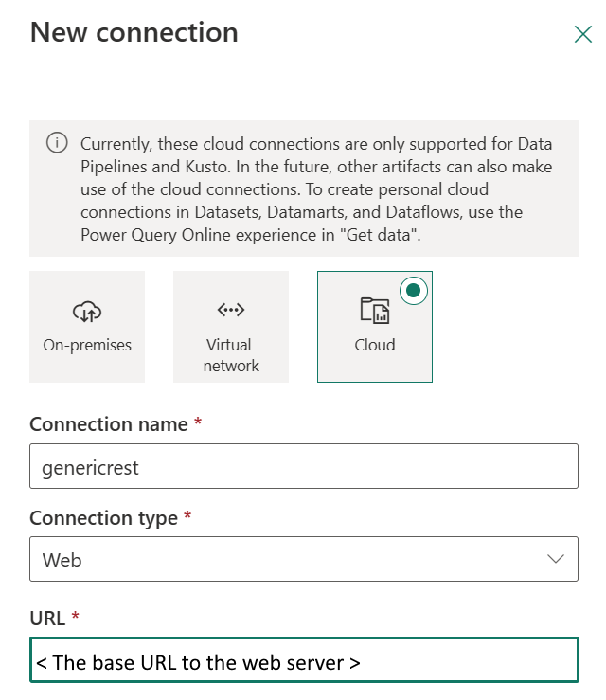Expand the Connection type chevron arrow
Image resolution: width=606 pixels, height=700 pixels.
point(556,559)
